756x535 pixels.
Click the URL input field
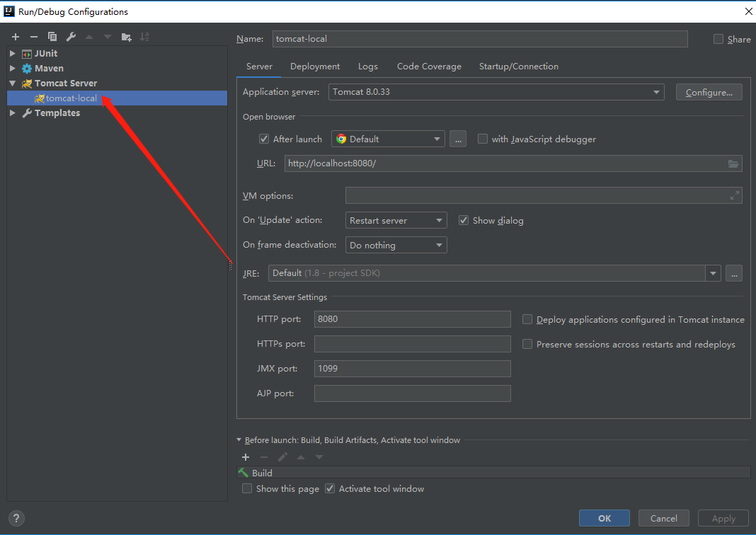click(513, 163)
